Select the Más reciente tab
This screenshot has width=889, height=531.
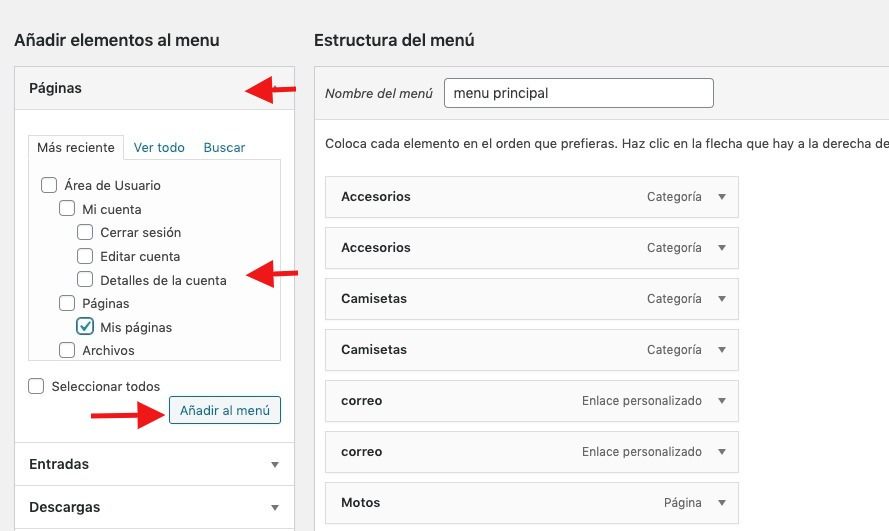click(76, 147)
